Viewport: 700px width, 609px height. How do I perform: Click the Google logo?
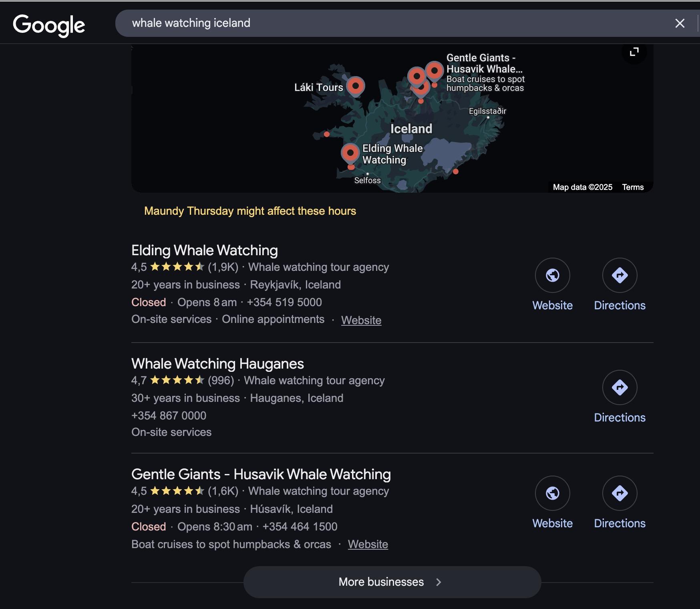(49, 25)
